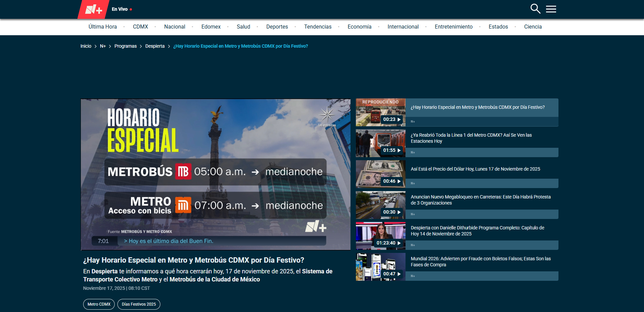Select the Estados nav item
Image resolution: width=644 pixels, height=312 pixels.
[498, 27]
